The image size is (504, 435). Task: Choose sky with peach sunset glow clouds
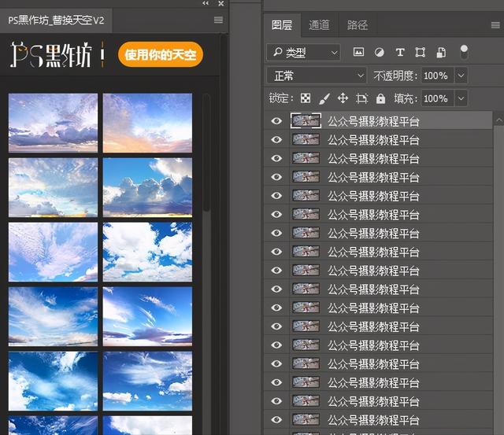pyautogui.click(x=147, y=123)
